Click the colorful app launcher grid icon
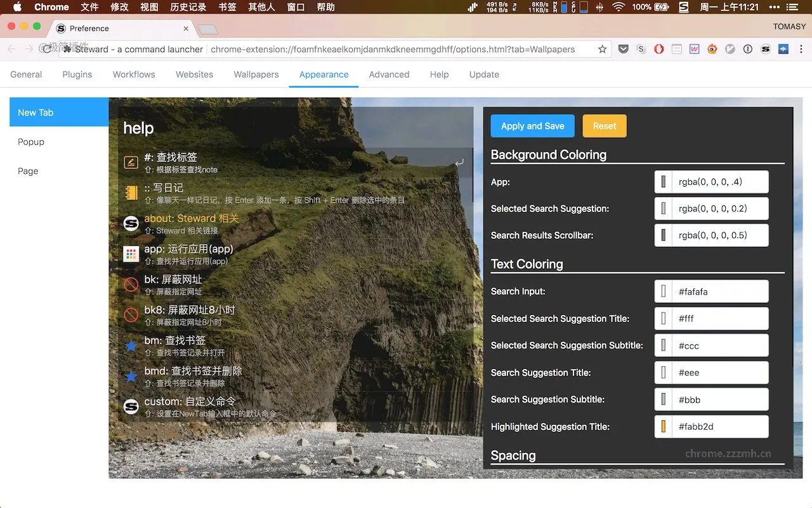Image resolution: width=812 pixels, height=508 pixels. (131, 254)
